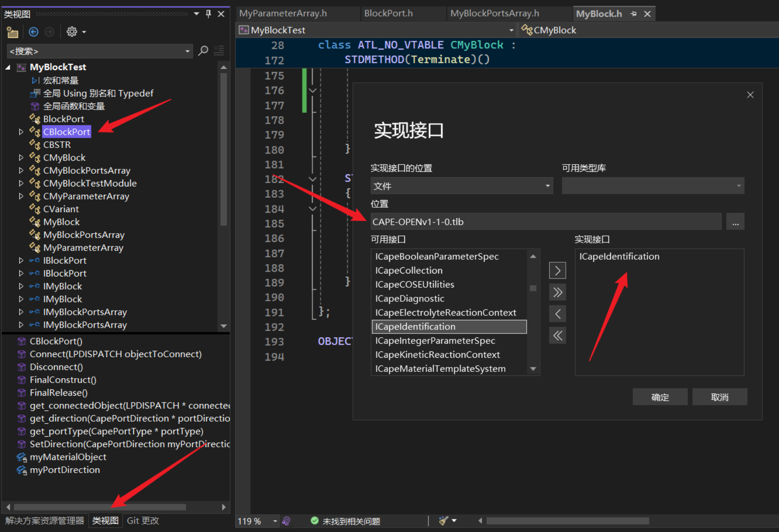
Task: Click the browse ellipsis button for location
Action: pos(735,222)
